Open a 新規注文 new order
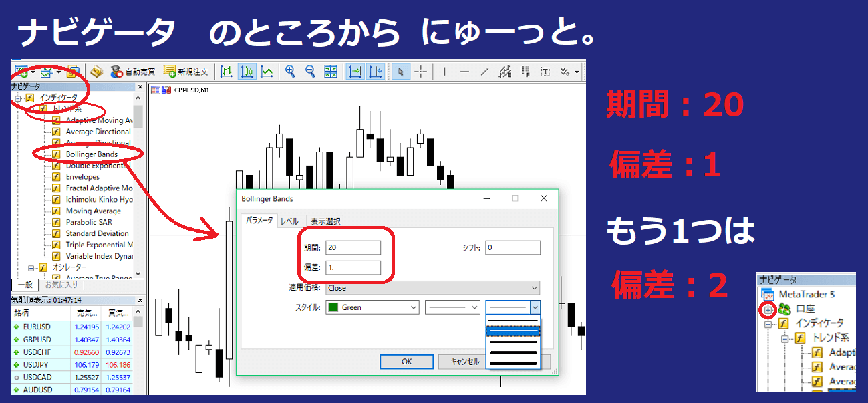Screen dimensions: 868x403 pos(186,72)
